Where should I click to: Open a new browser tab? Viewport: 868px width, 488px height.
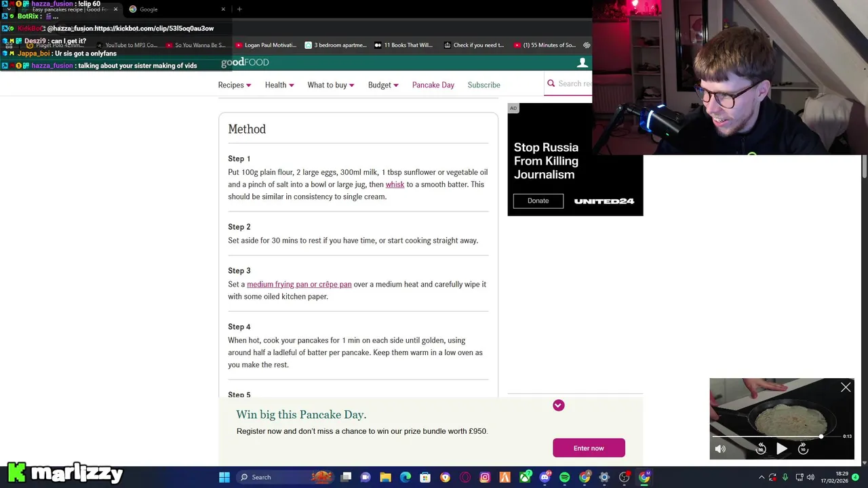tap(239, 9)
